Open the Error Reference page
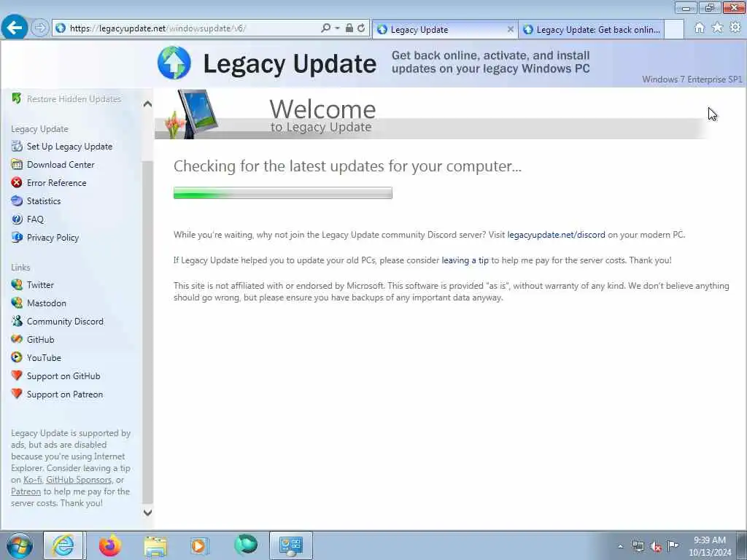747x560 pixels. [x=57, y=183]
